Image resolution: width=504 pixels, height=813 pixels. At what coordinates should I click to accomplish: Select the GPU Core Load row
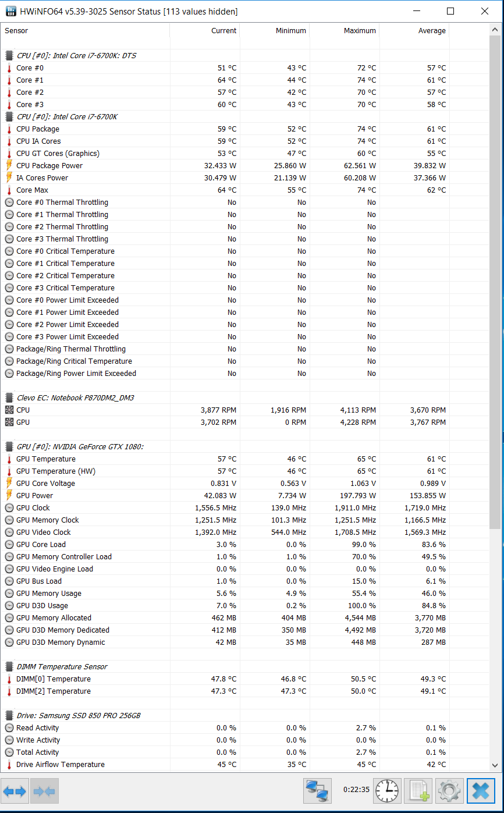click(245, 545)
